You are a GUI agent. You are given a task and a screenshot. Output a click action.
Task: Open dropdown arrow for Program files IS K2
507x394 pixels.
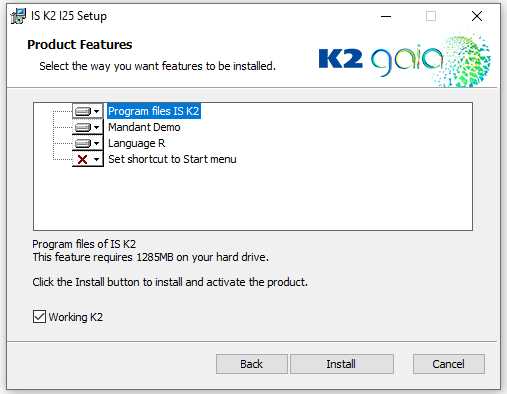(x=97, y=111)
